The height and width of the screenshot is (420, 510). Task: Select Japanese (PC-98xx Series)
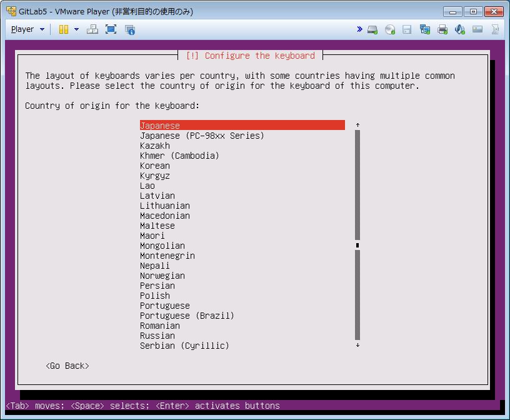click(202, 136)
